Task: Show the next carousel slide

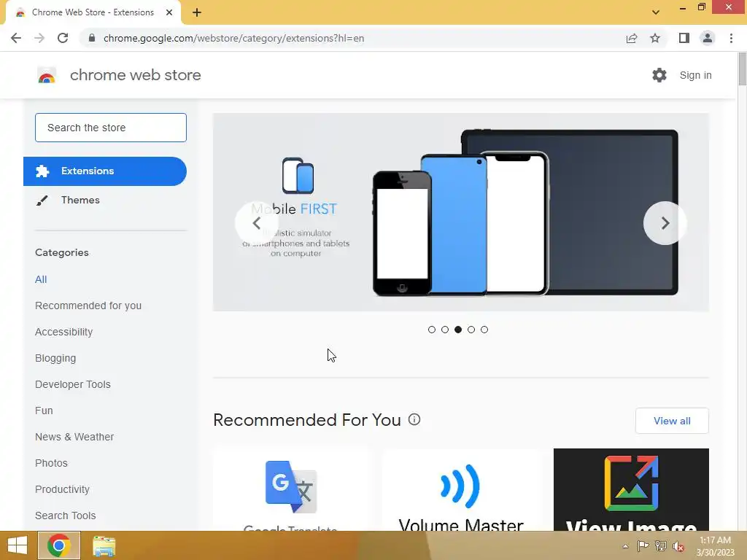Action: [665, 223]
